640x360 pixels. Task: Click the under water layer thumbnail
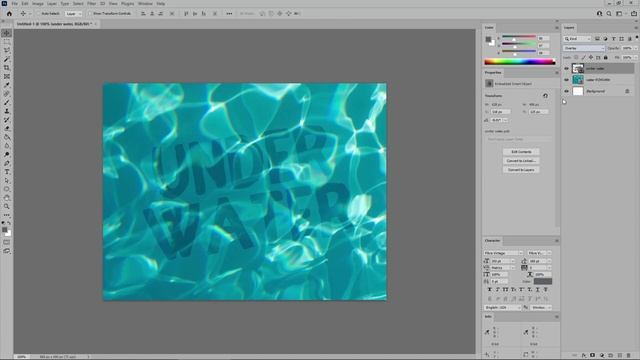(x=578, y=69)
